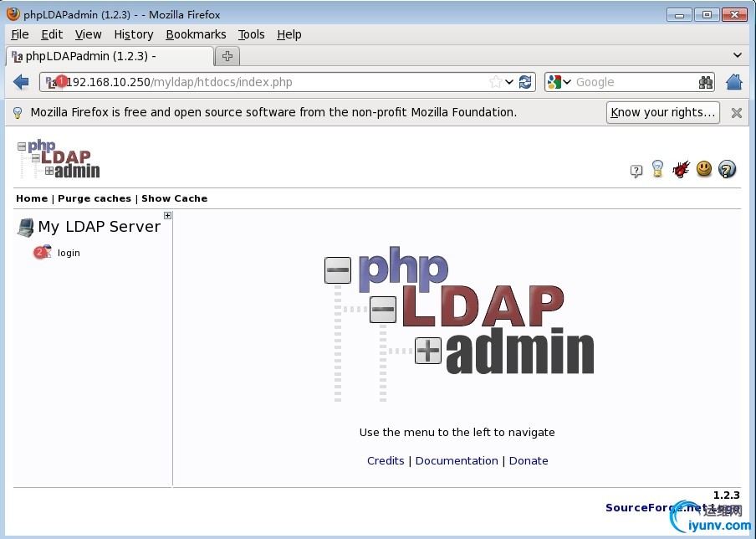Click Show Cache link
Viewport: 756px width, 539px height.
175,198
